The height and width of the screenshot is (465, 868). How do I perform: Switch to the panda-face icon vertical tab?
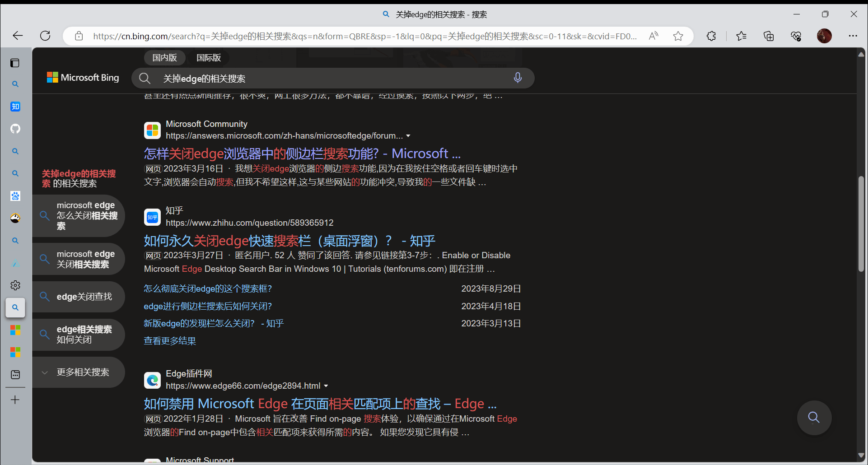15,218
